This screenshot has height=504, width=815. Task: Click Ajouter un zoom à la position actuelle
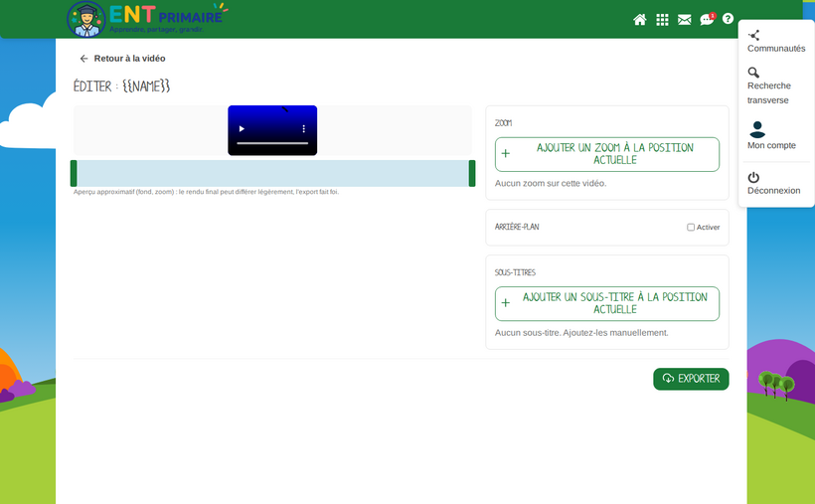point(607,154)
